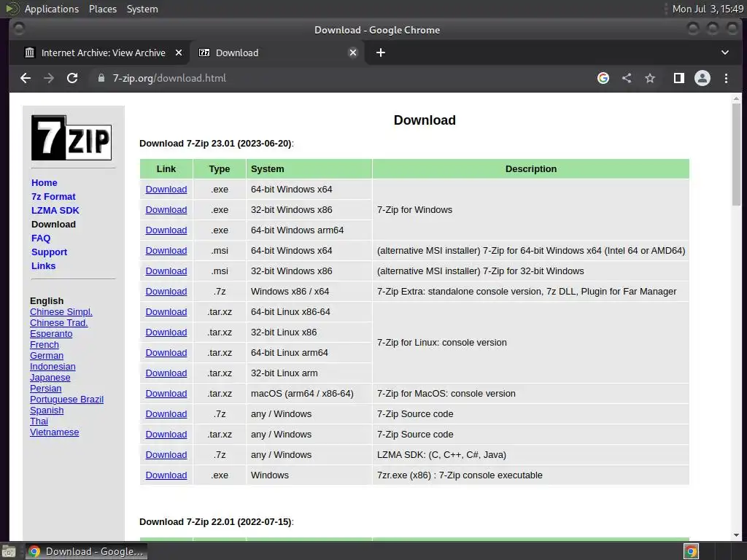Open the LZMA SDK sidebar link
The width and height of the screenshot is (747, 560).
click(55, 211)
